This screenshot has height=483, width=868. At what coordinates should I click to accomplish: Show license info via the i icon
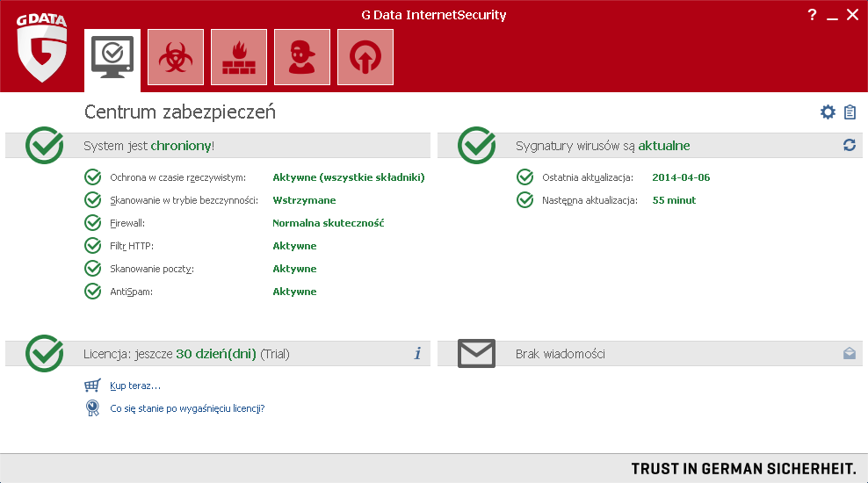pos(418,353)
